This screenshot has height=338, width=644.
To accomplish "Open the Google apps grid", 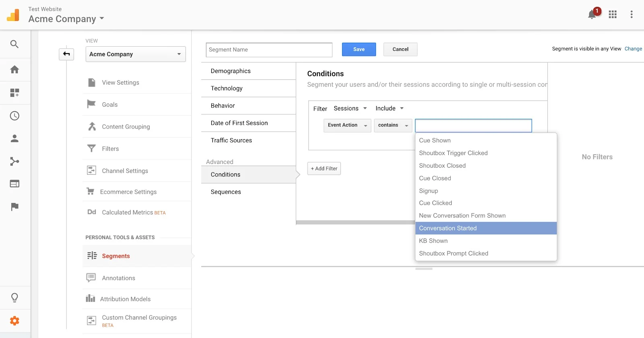I will point(613,15).
